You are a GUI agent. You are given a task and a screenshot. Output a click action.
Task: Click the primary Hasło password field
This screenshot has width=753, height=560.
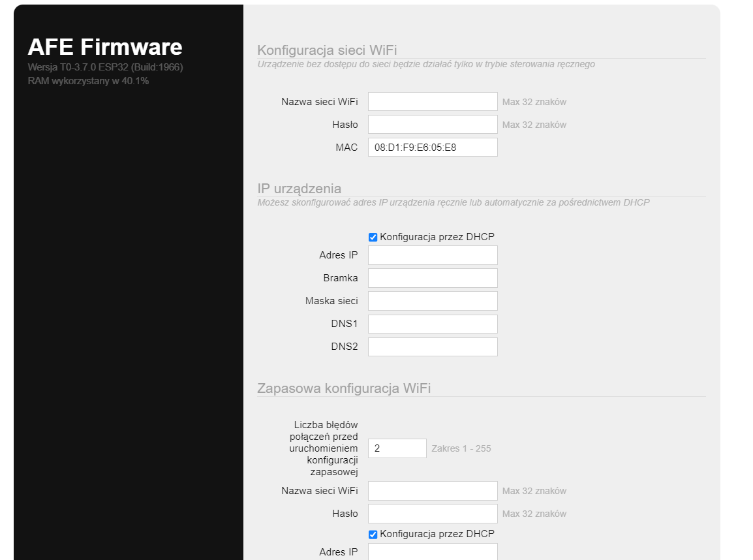433,125
